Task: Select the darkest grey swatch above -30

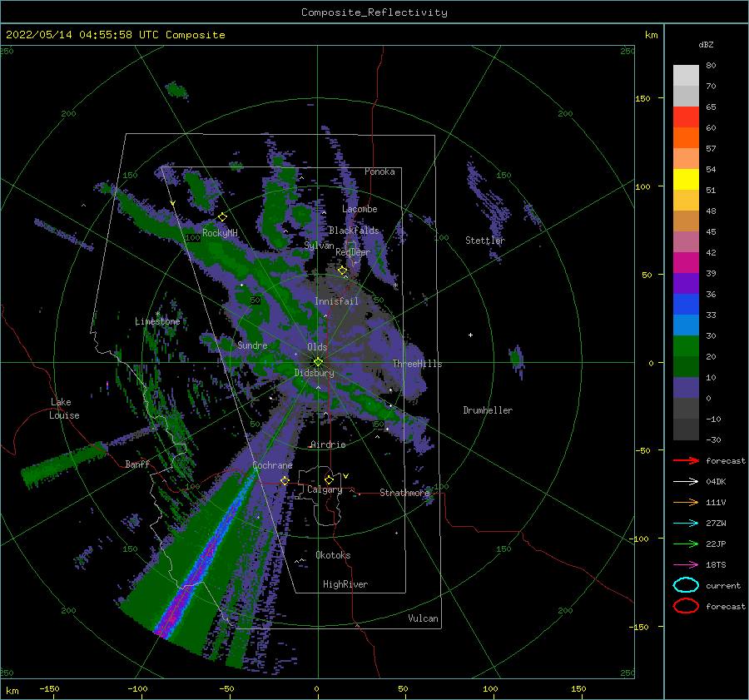Action: point(686,429)
